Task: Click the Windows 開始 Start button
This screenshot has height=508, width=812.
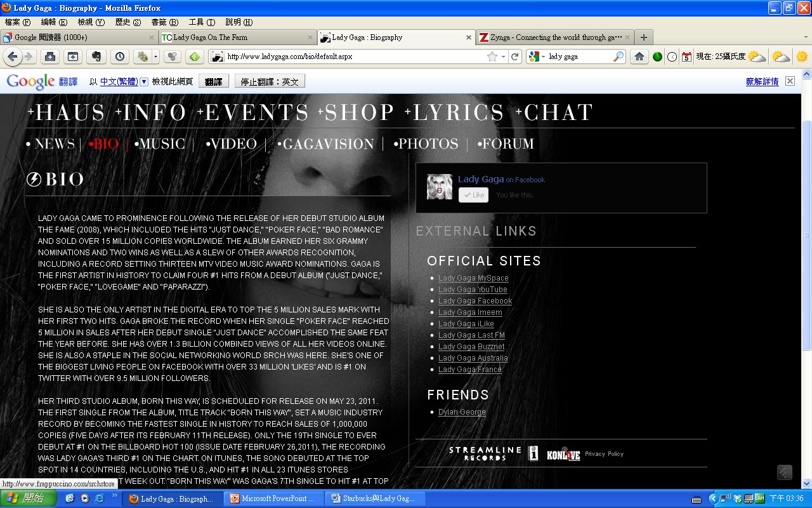Action: coord(29,498)
